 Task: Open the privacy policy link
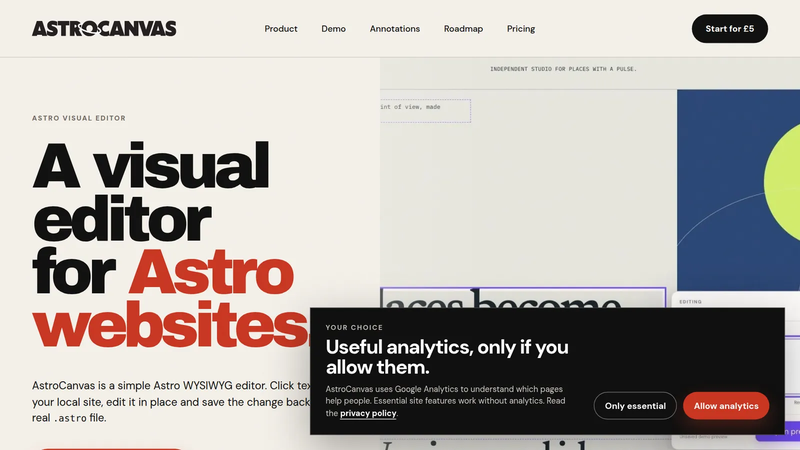coord(368,413)
